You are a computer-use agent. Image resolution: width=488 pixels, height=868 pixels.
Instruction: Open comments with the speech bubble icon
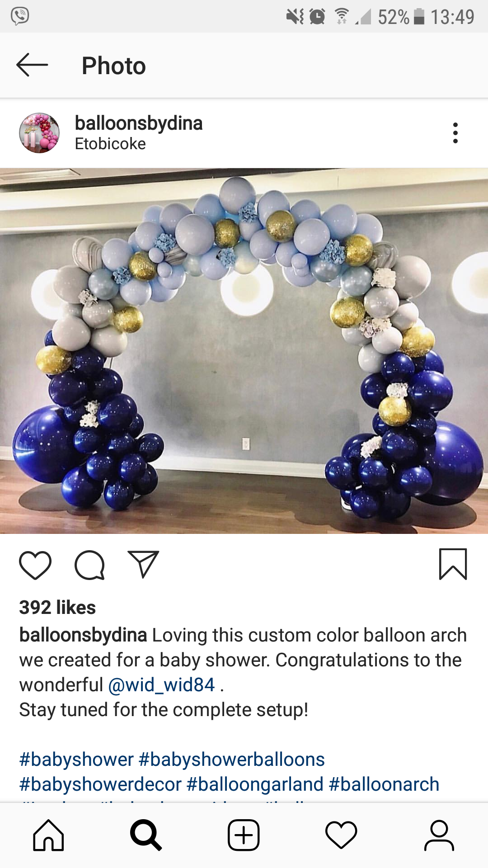click(x=90, y=565)
